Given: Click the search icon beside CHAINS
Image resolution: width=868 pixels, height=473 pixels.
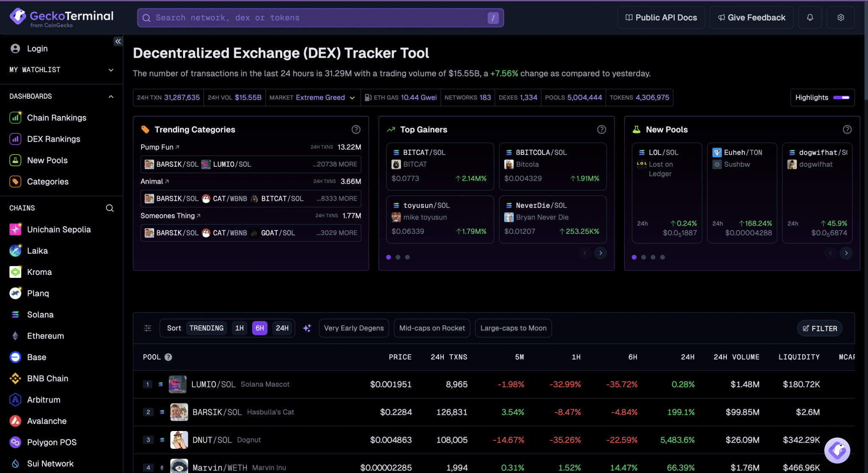Looking at the screenshot, I should coord(110,208).
